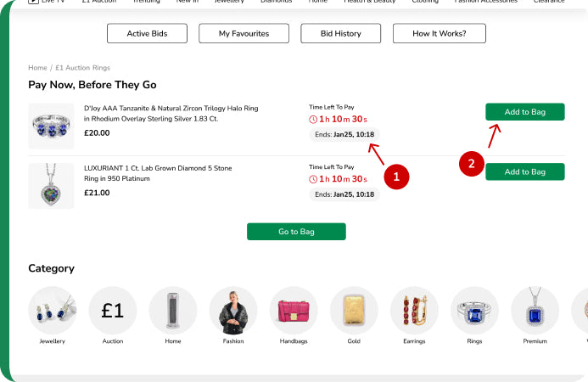Viewport: 588px width, 382px height.
Task: Open the heart pendant product thumbnail
Action: 52,186
